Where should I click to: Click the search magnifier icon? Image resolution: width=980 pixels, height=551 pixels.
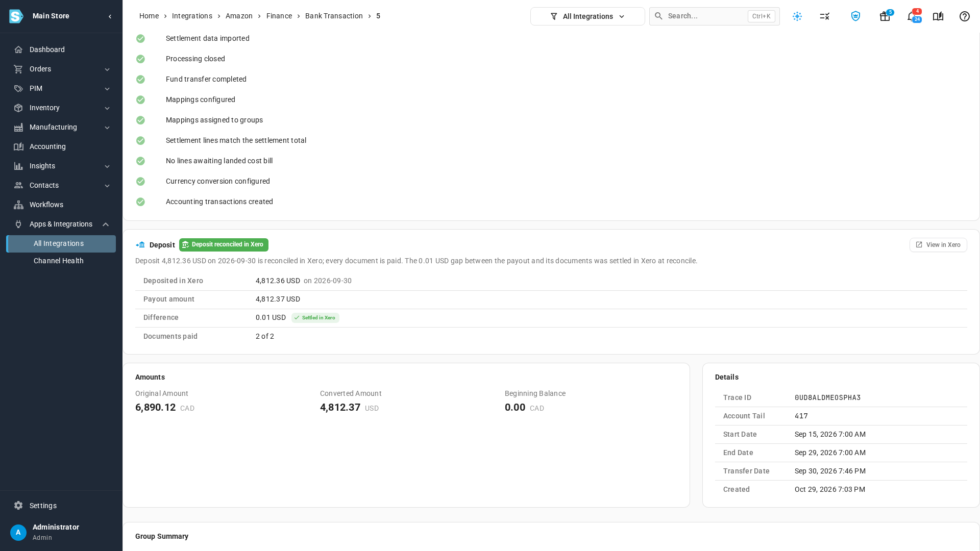[658, 16]
